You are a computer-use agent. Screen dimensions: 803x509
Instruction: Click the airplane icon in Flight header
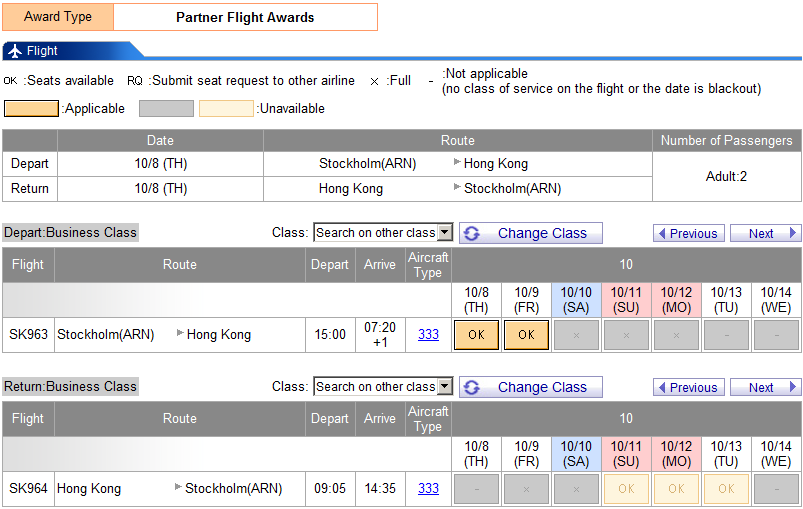click(14, 51)
